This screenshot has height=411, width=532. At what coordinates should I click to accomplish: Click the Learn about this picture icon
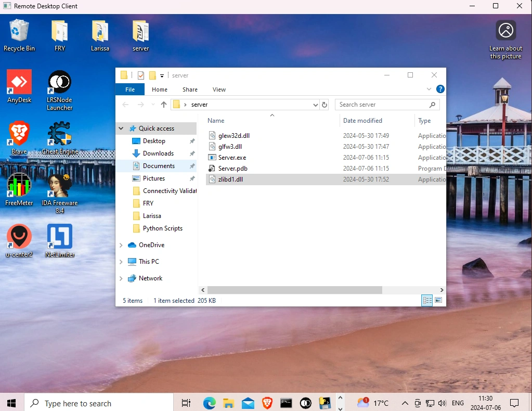click(505, 40)
